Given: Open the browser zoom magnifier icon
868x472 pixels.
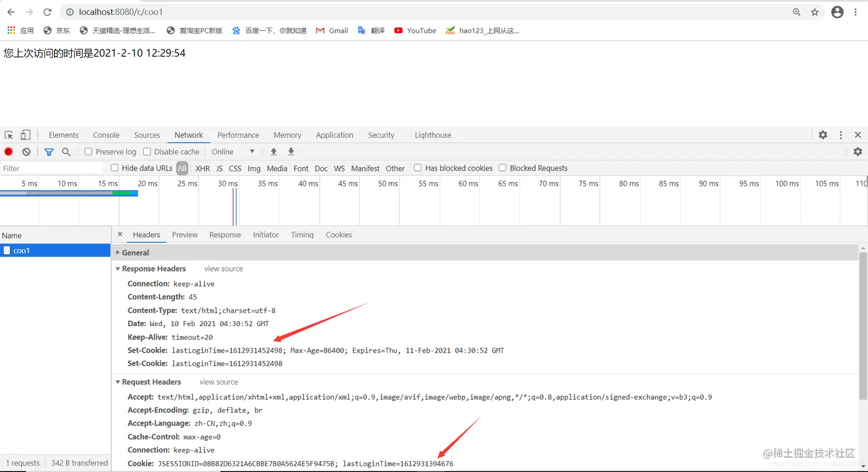Looking at the screenshot, I should tap(796, 12).
